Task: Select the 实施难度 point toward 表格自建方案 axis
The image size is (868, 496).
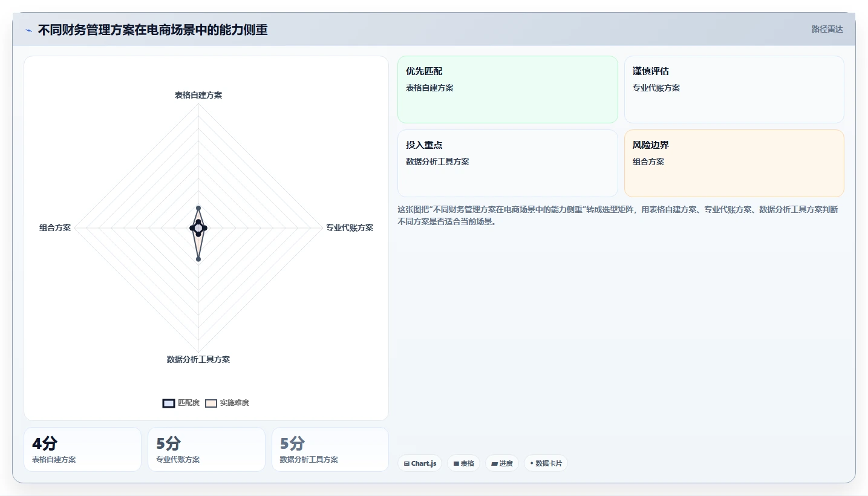Action: tap(198, 208)
